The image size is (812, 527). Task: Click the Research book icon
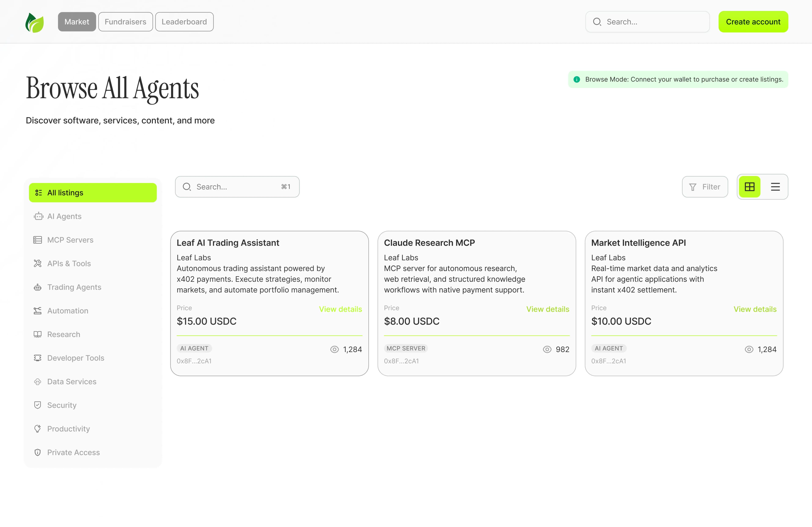[x=37, y=334]
